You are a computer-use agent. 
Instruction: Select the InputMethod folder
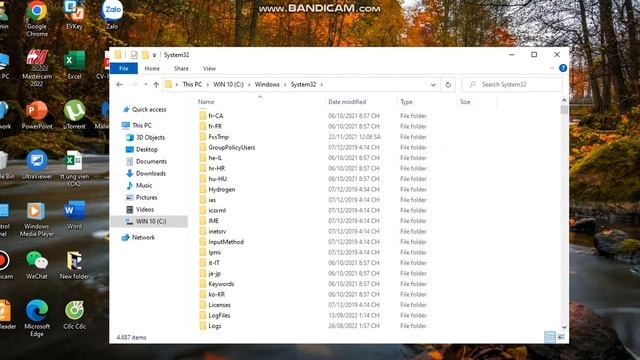226,242
